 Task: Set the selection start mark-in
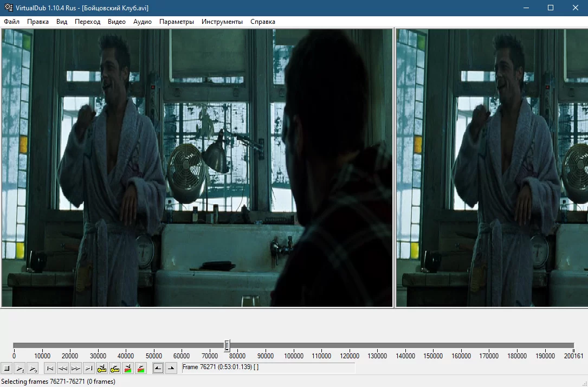click(x=158, y=369)
